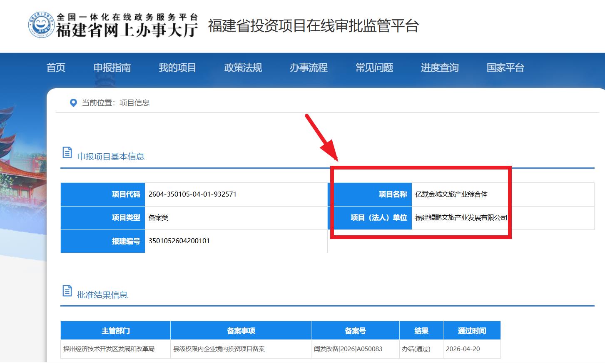605x364 pixels.
Task: Click the Fujian service hall smiley logo
Action: tap(42, 25)
